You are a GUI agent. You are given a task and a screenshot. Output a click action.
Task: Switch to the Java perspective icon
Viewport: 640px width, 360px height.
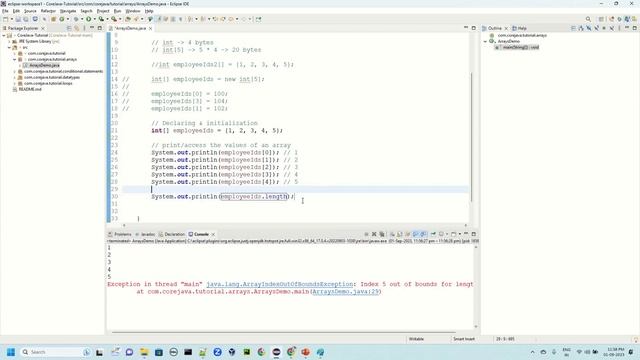(627, 19)
